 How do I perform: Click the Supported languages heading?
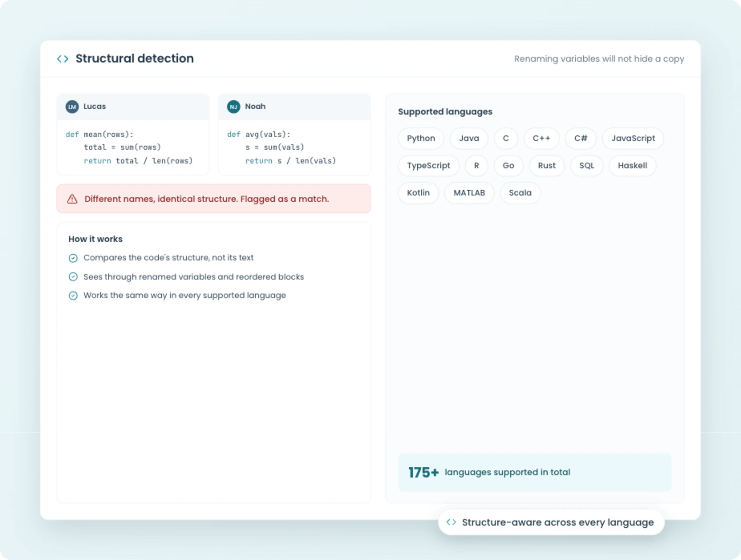click(x=445, y=112)
